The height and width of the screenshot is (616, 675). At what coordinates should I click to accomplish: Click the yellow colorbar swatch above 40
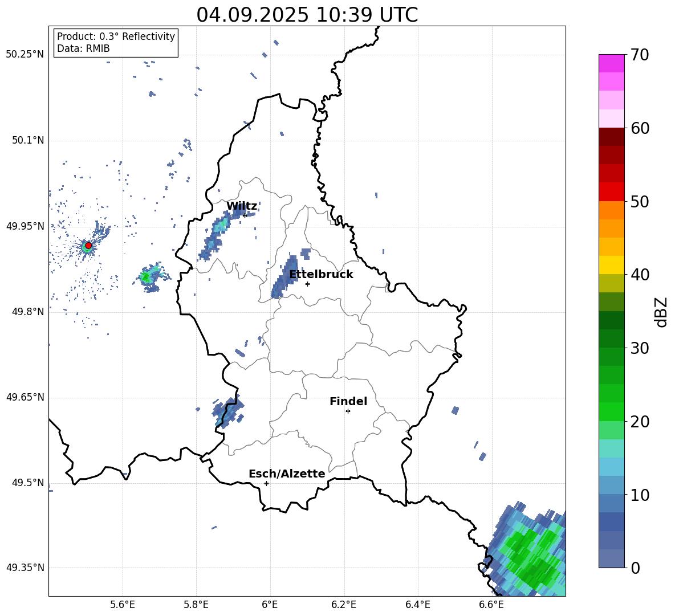click(x=611, y=265)
